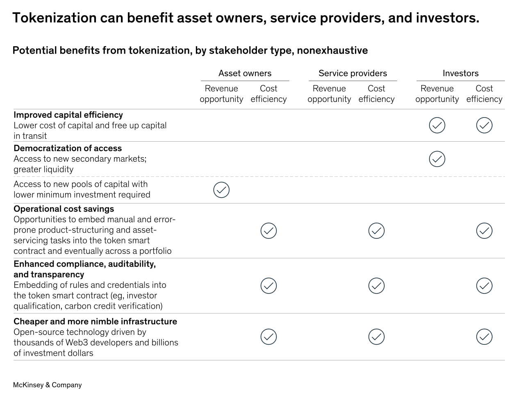Click Investors checkmark for enhanced compliance row
Viewport: 532px width, 402px height.
tap(484, 286)
